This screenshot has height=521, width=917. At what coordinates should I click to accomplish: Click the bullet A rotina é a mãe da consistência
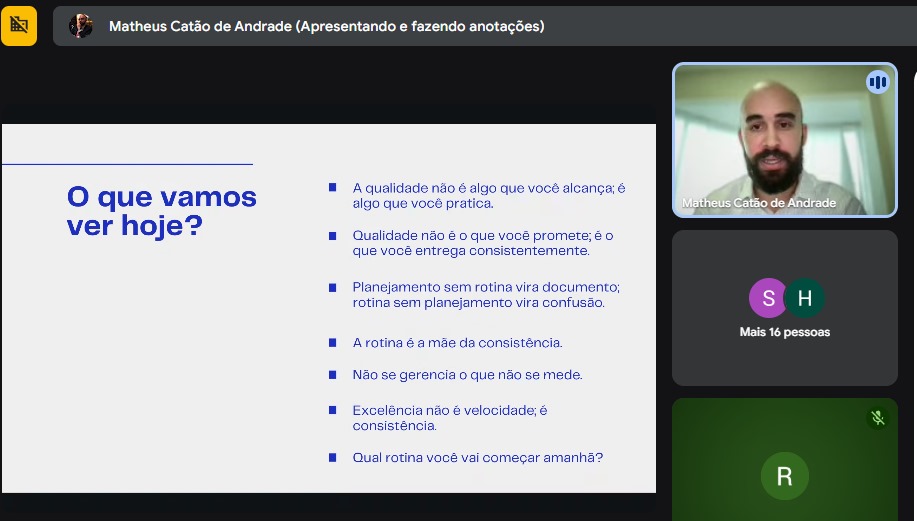pyautogui.click(x=457, y=343)
